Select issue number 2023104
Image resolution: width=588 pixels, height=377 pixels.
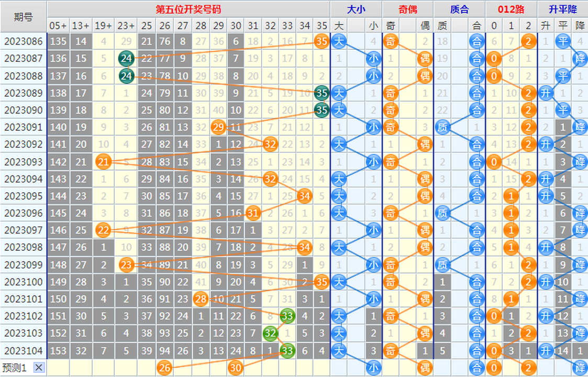click(x=23, y=351)
